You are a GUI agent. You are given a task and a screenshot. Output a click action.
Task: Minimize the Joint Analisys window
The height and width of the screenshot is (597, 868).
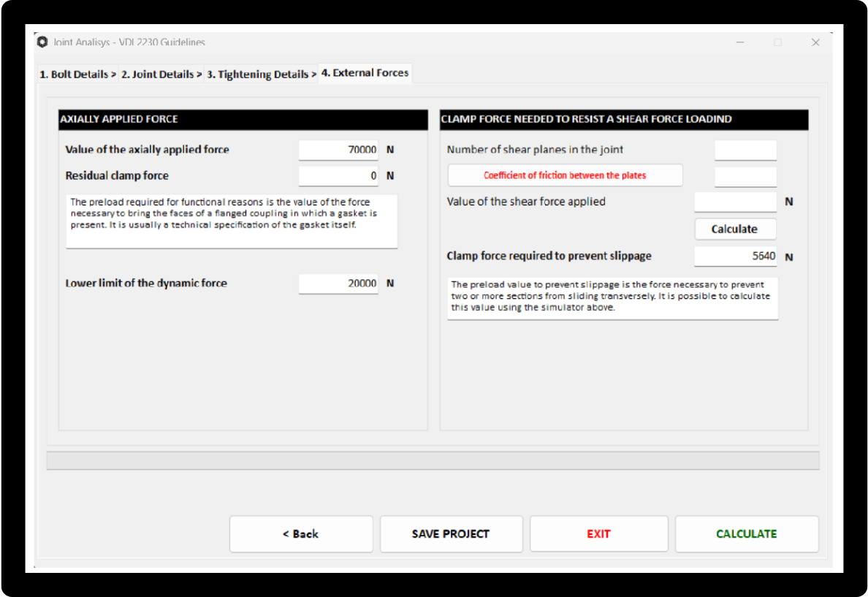[x=740, y=42]
